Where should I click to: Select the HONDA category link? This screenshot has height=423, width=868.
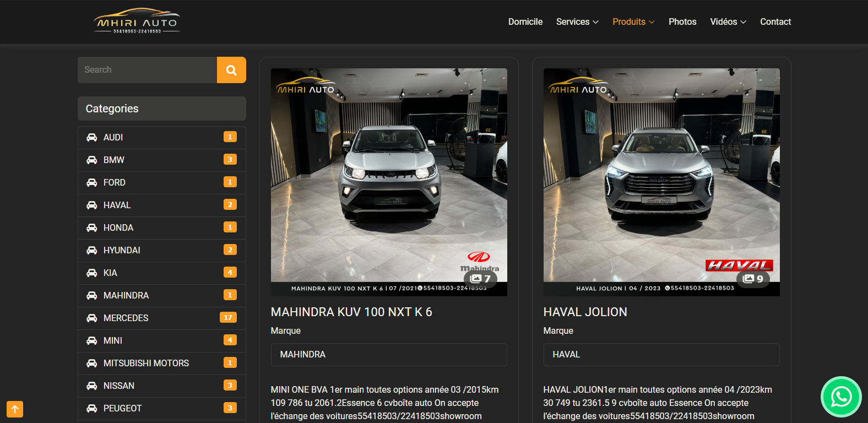tap(118, 227)
